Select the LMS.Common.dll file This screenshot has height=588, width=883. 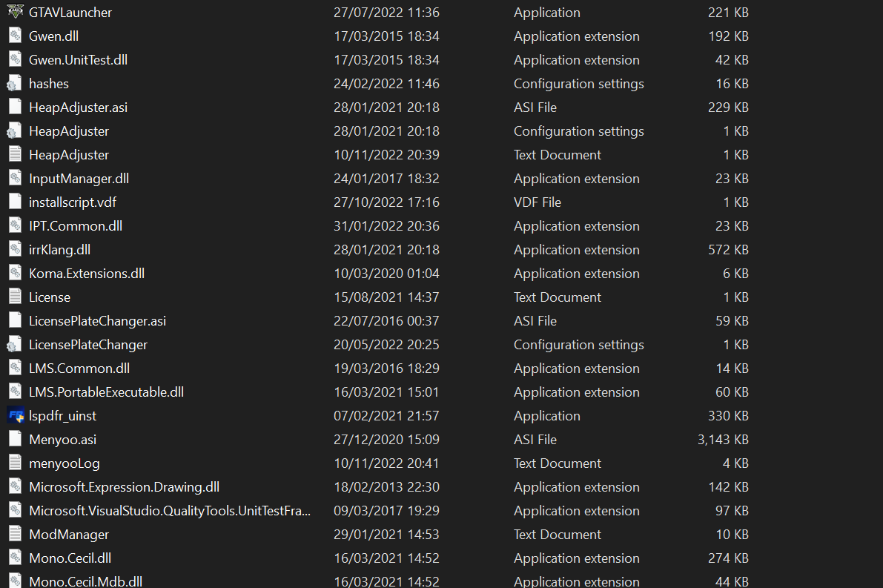(79, 369)
